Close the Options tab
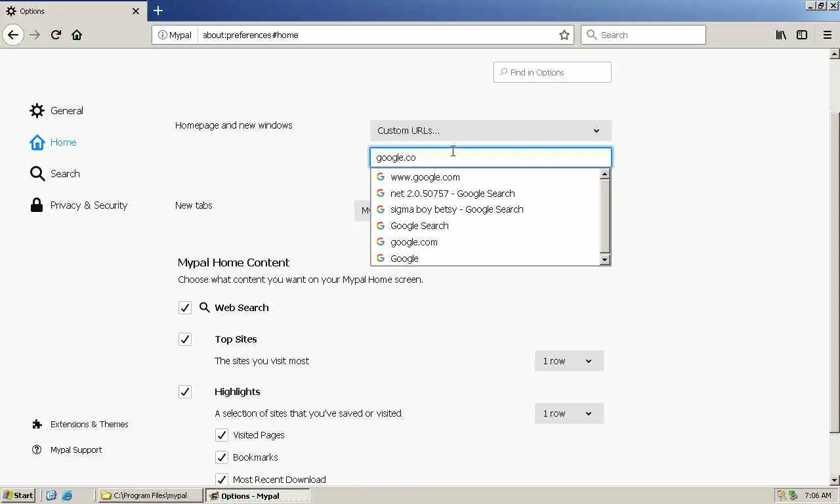 (x=136, y=11)
